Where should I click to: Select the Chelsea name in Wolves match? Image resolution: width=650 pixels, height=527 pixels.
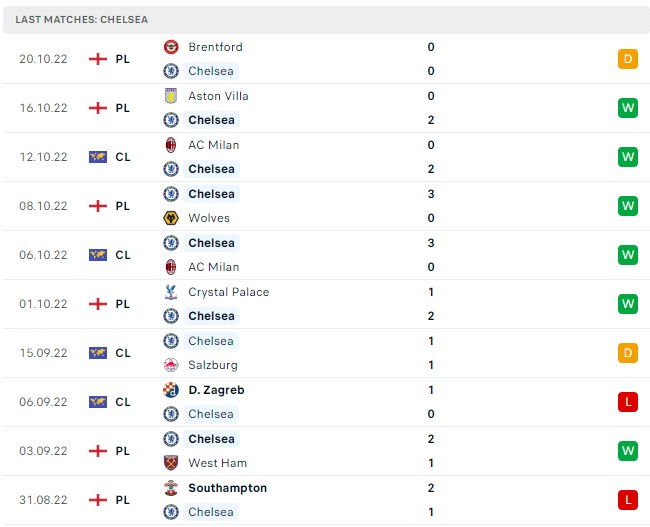[211, 194]
